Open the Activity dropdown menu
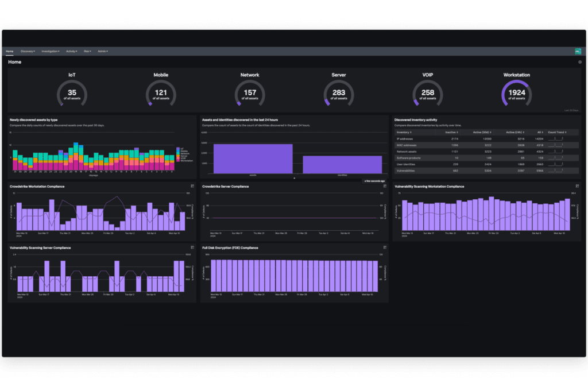The width and height of the screenshot is (588, 387). pos(72,51)
